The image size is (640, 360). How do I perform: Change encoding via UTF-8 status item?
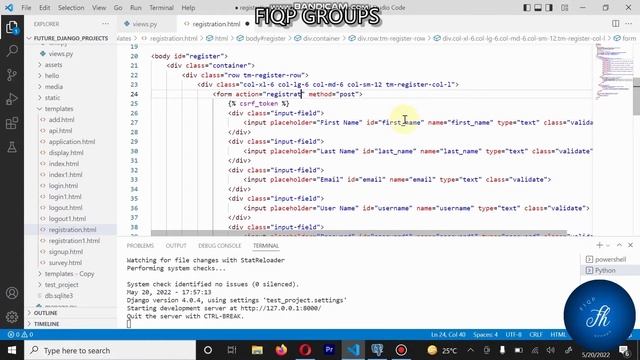[x=513, y=334]
